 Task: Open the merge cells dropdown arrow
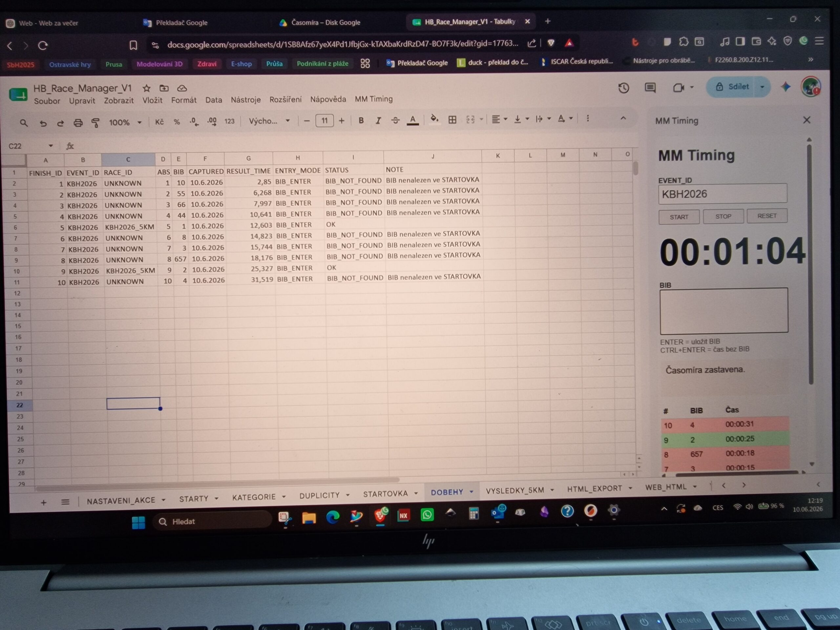click(481, 119)
